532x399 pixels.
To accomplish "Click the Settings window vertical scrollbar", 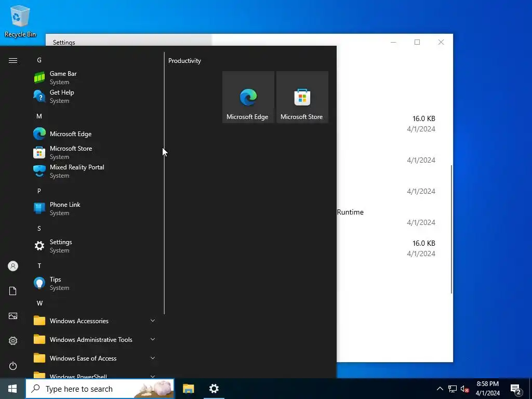I will tap(451, 229).
